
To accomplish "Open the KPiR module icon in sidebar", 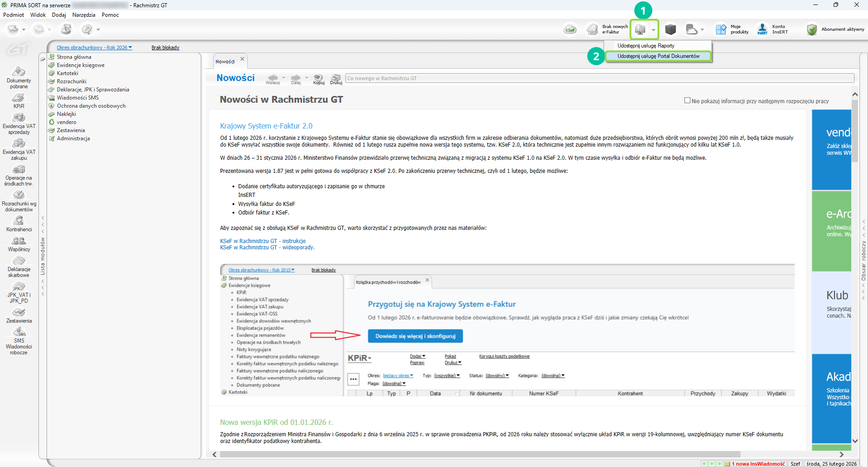I will 19,100.
